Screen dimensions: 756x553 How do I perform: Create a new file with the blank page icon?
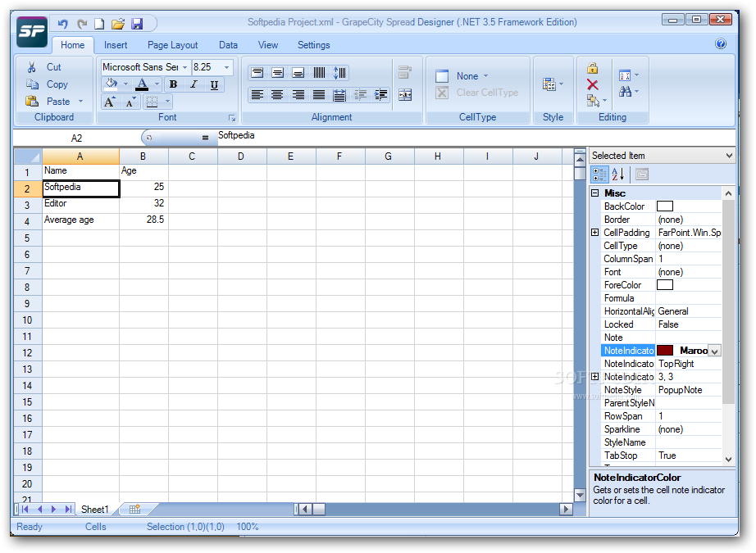99,23
